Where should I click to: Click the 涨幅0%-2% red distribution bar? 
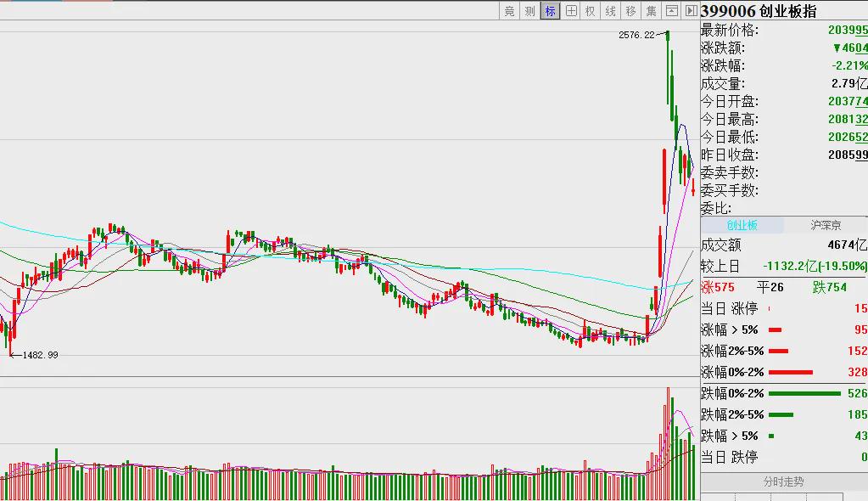[x=791, y=373]
